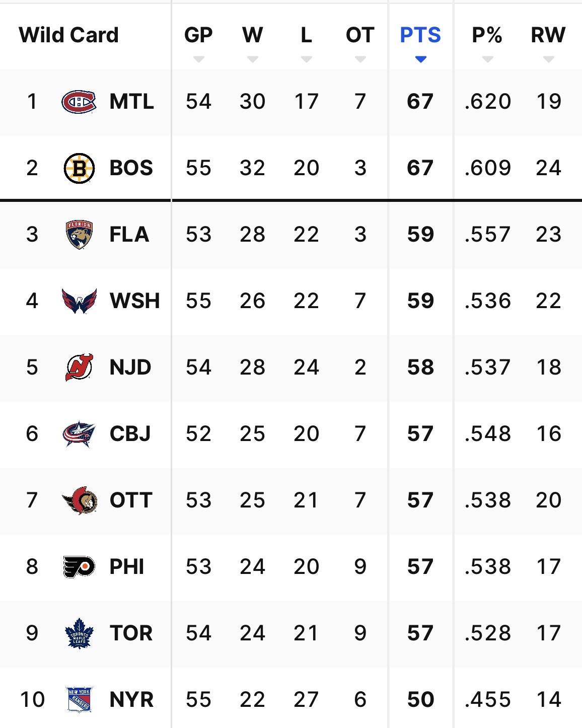Viewport: 582px width, 728px height.
Task: Select the TOR team name
Action: click(x=131, y=633)
